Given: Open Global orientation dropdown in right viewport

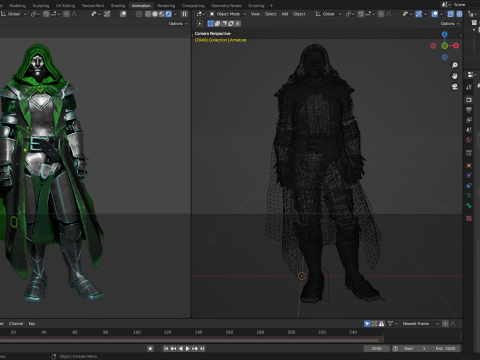Looking at the screenshot, I should click(328, 14).
